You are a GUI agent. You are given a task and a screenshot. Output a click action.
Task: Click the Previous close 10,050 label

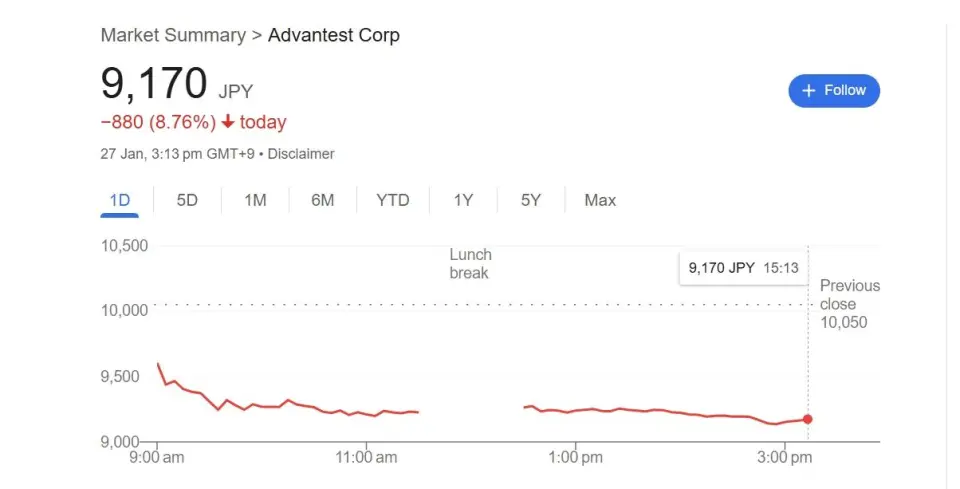pos(849,304)
